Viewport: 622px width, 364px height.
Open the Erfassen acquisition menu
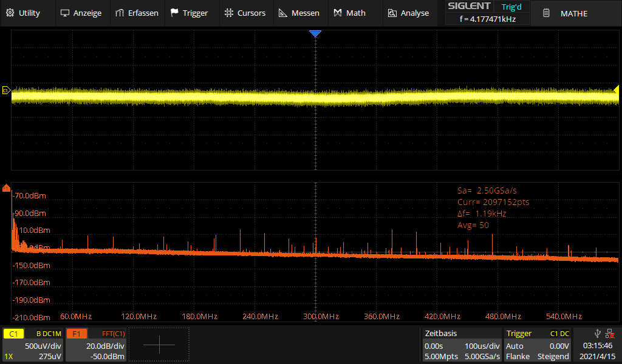coord(137,13)
